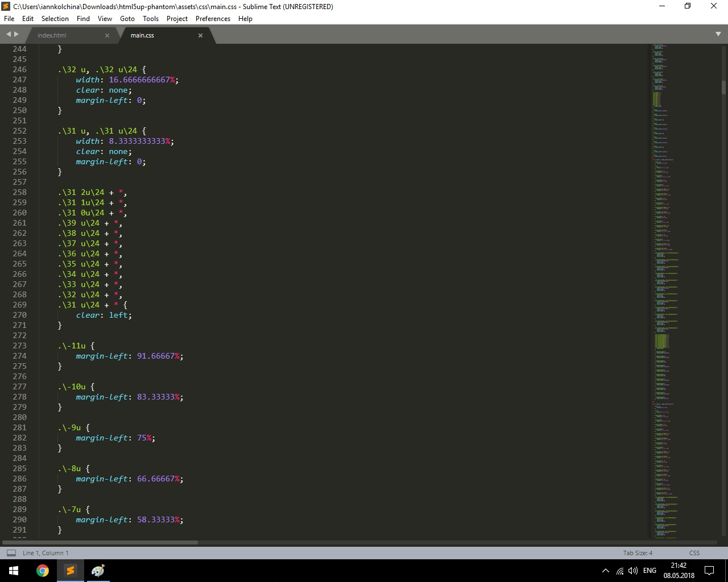The width and height of the screenshot is (728, 582).
Task: Open the Selection menu
Action: pyautogui.click(x=55, y=18)
